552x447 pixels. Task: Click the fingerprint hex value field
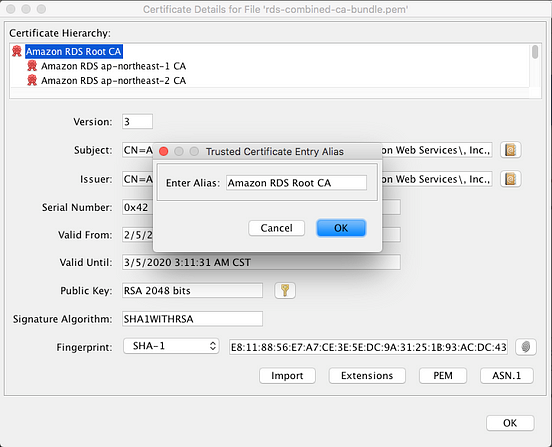368,347
